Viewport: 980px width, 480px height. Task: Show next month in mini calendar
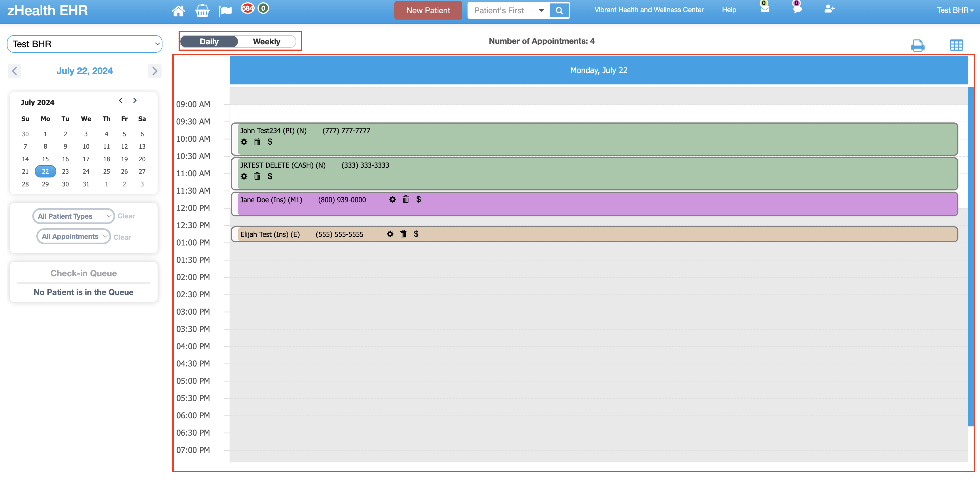[135, 101]
